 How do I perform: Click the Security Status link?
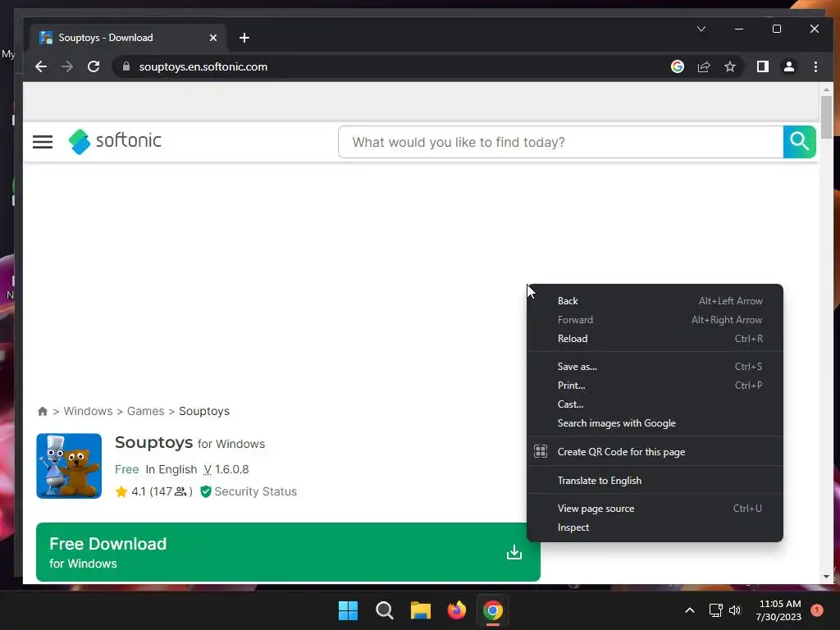(256, 492)
